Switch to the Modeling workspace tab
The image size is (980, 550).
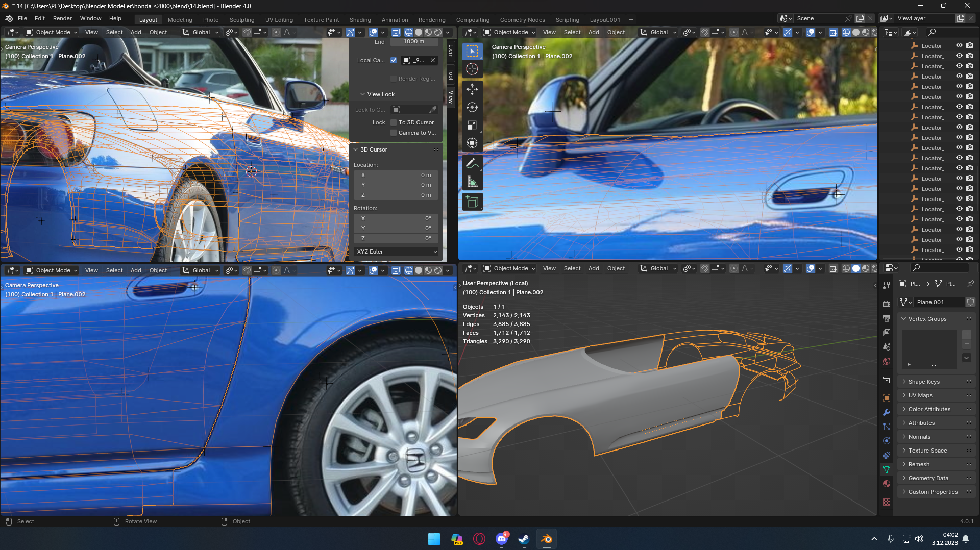(x=180, y=20)
